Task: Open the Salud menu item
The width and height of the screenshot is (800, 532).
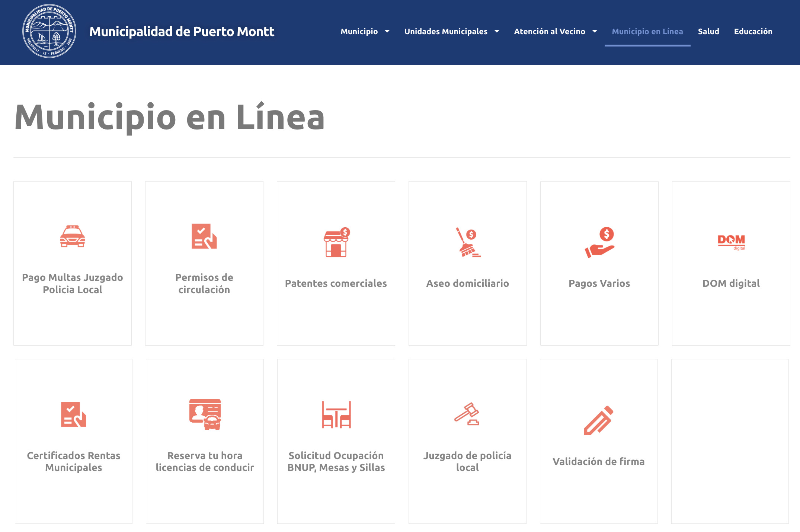Action: coord(708,32)
